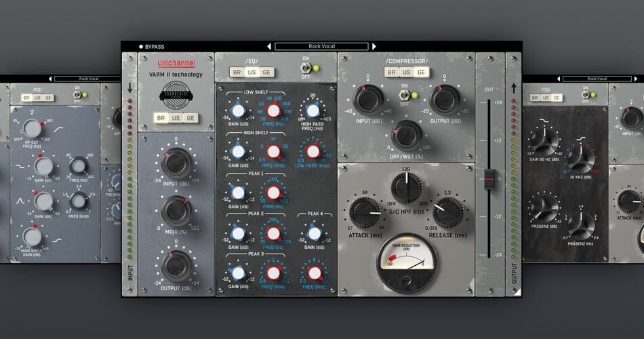Click the Low Shelf FREQ (Hz) red knob
The width and height of the screenshot is (644, 339).
(273, 111)
